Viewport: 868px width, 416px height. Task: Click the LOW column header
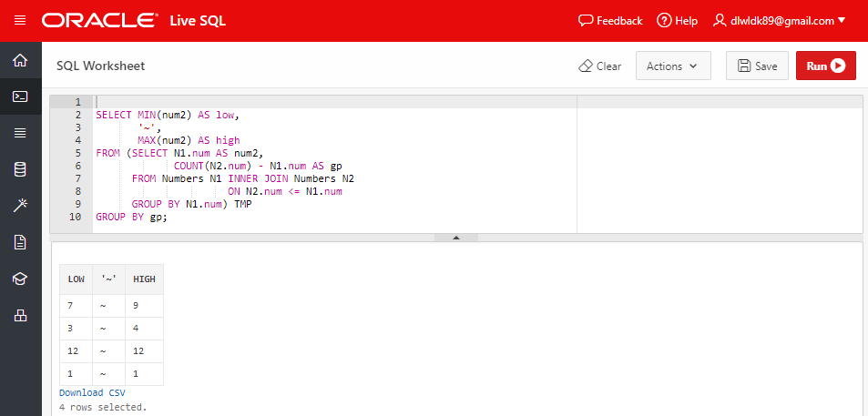coord(77,279)
